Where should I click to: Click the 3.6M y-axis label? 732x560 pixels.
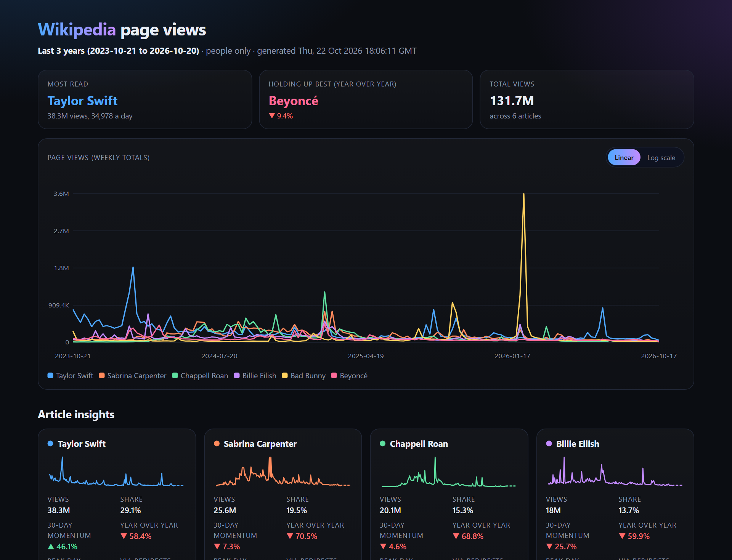61,194
